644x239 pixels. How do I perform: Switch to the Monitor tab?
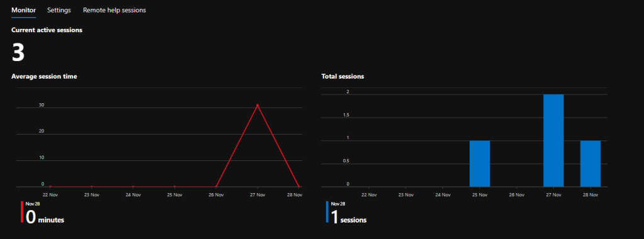pyautogui.click(x=23, y=10)
